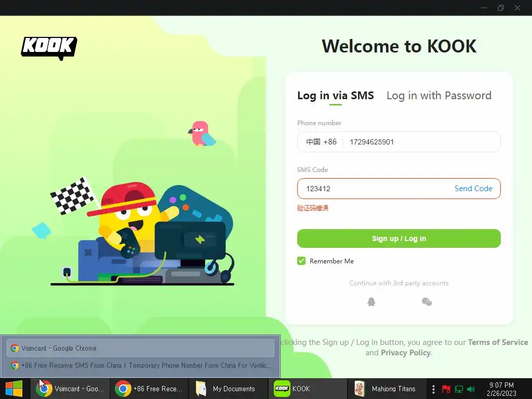The width and height of the screenshot is (532, 399).
Task: Switch to Log in via SMS tab
Action: tap(336, 96)
